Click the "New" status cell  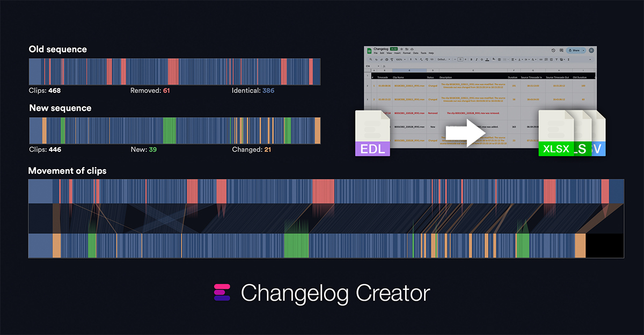(433, 127)
